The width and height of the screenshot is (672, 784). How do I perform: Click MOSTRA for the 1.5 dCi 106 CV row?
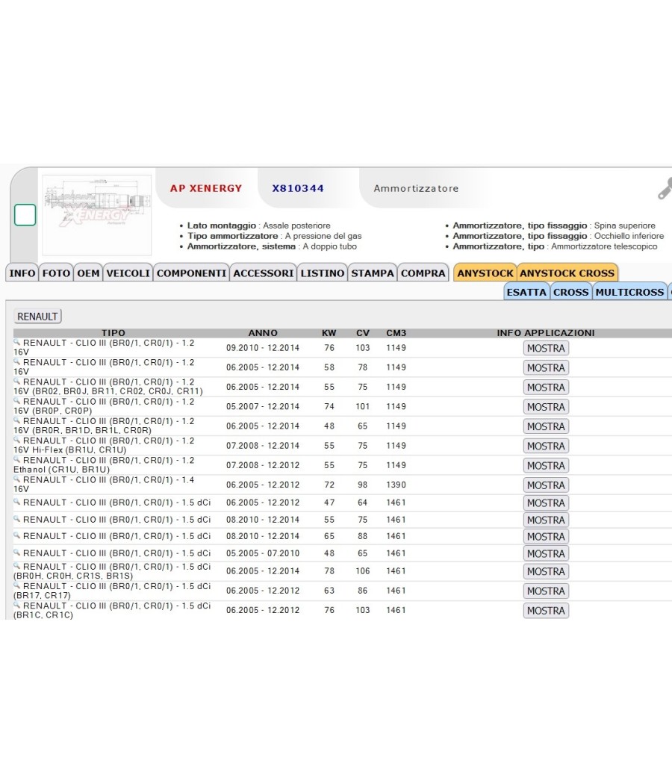coord(546,571)
